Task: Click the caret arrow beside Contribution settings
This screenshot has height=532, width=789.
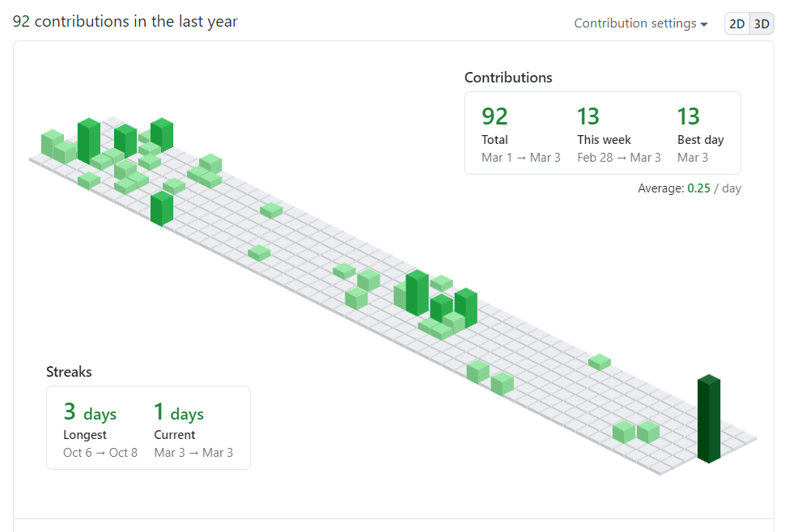Action: [704, 24]
